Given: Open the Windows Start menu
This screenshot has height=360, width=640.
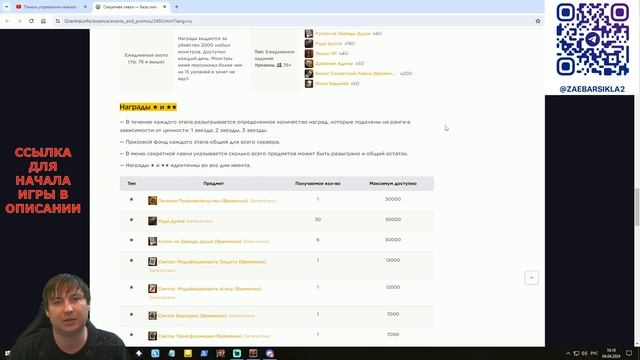Looking at the screenshot, I should [7, 353].
